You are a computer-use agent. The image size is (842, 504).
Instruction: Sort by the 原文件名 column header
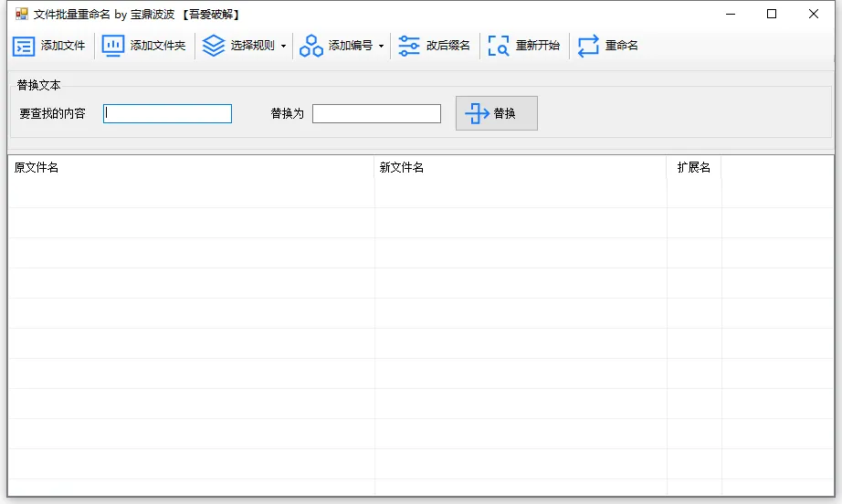191,167
